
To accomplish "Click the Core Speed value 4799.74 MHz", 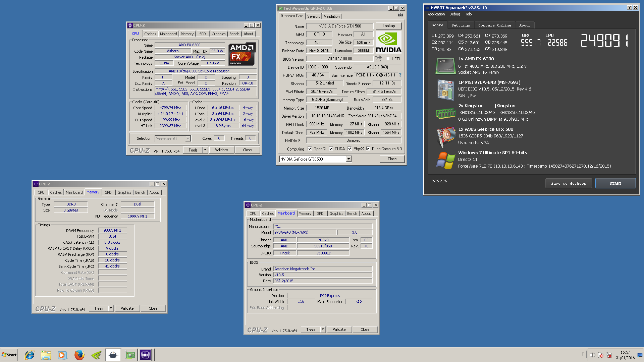I will click(x=170, y=108).
